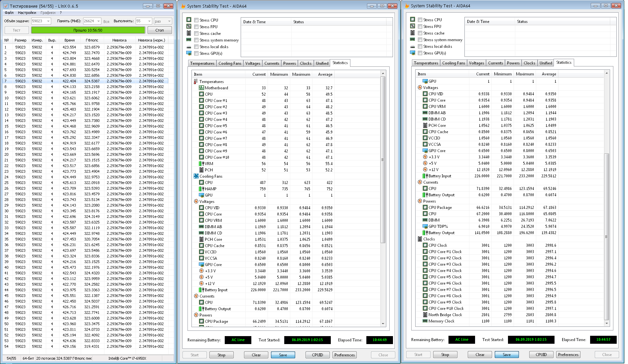The height and width of the screenshot is (364, 628).
Task: Enable Stress CPU checkbox in middle AIDA64 window
Action: 196,20
